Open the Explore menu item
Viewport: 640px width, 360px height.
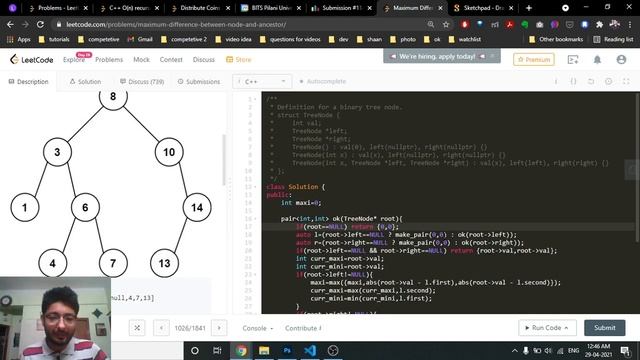(x=73, y=60)
